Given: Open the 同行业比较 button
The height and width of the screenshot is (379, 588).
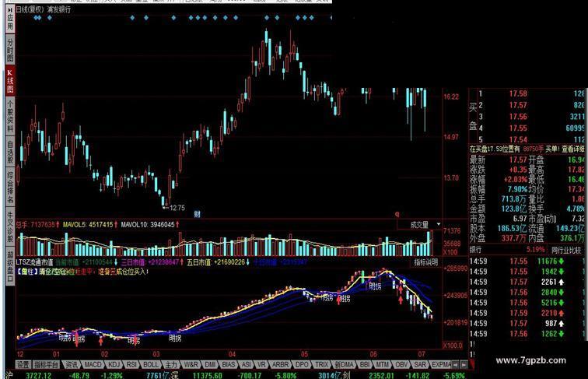Looking at the screenshot, I should click(566, 250).
